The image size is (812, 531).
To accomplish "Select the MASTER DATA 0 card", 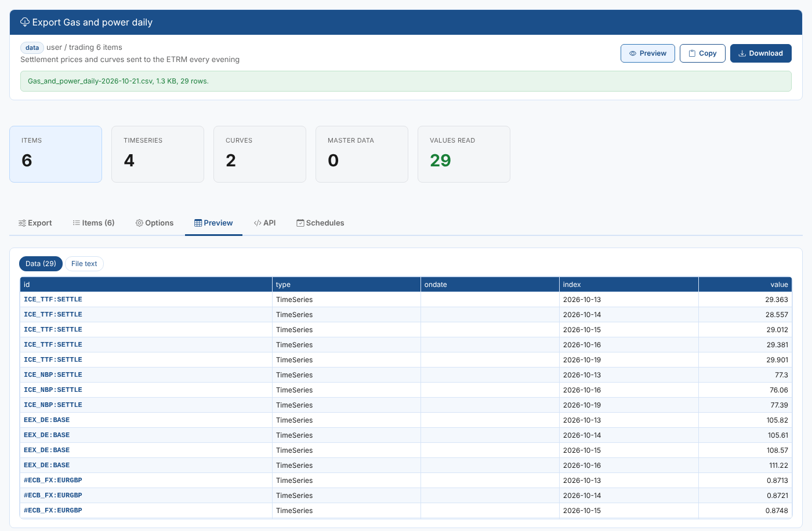I will [x=362, y=154].
